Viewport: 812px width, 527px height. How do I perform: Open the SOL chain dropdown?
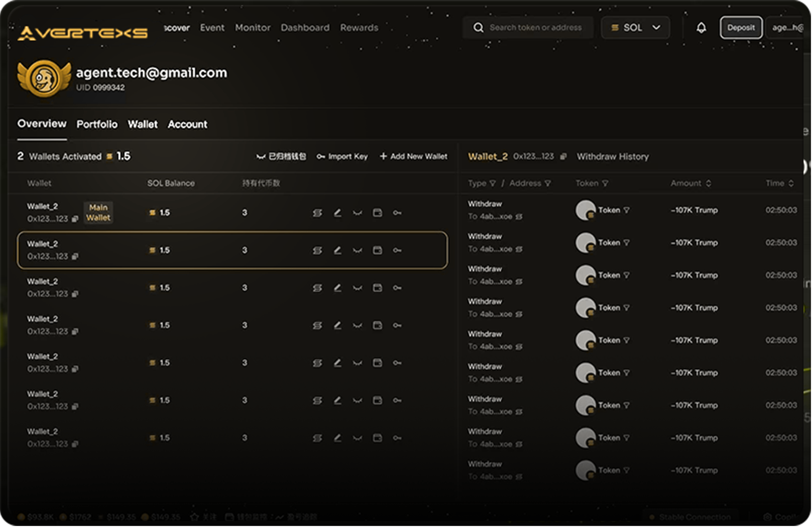[635, 28]
